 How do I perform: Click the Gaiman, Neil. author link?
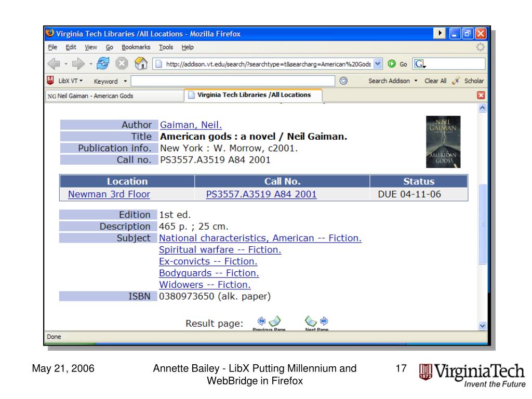tap(191, 125)
